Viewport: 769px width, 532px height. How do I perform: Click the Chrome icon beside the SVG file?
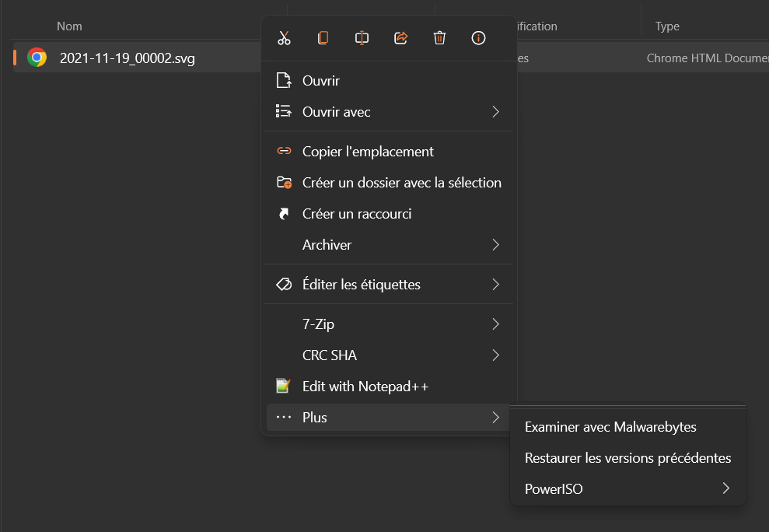pyautogui.click(x=36, y=57)
